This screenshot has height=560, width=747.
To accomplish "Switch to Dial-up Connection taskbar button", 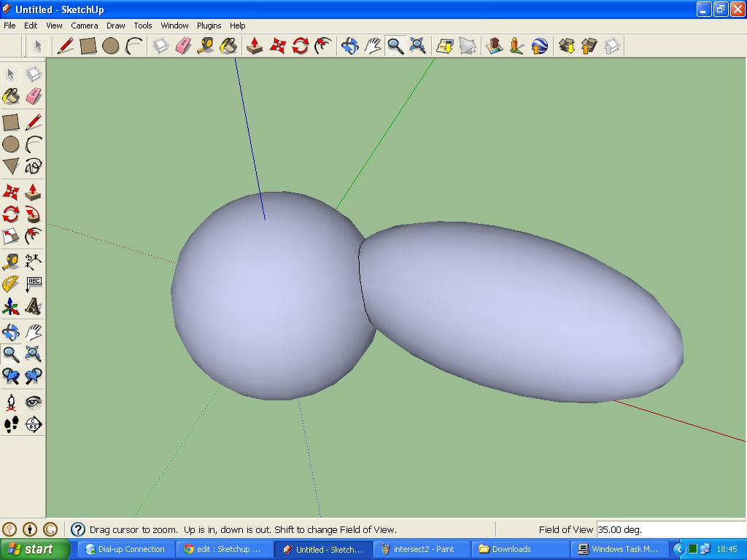I will pos(126,549).
